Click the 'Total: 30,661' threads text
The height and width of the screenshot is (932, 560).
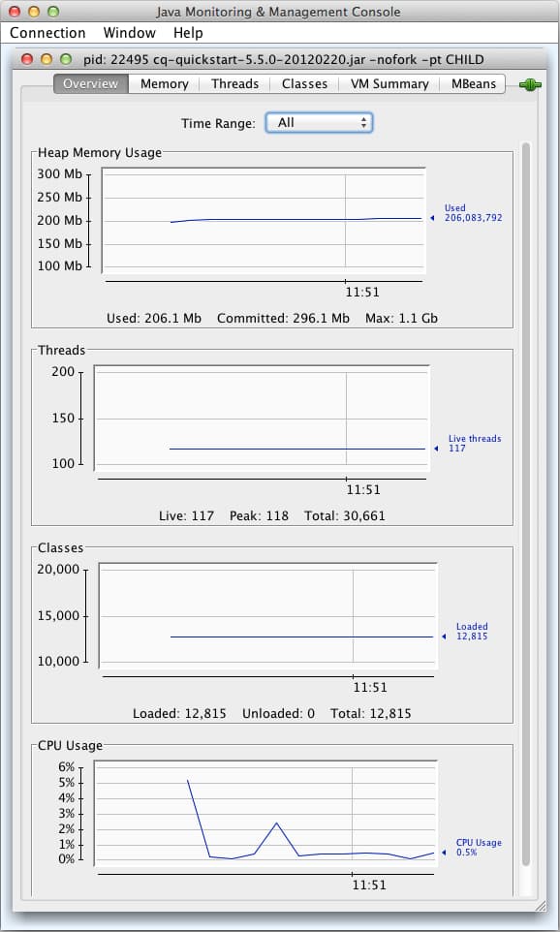(x=345, y=516)
